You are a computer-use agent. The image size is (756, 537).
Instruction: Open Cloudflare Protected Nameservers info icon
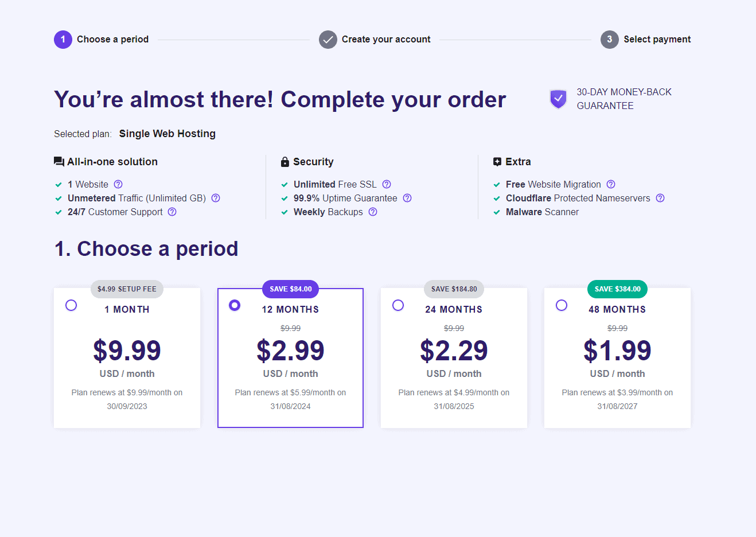click(660, 198)
